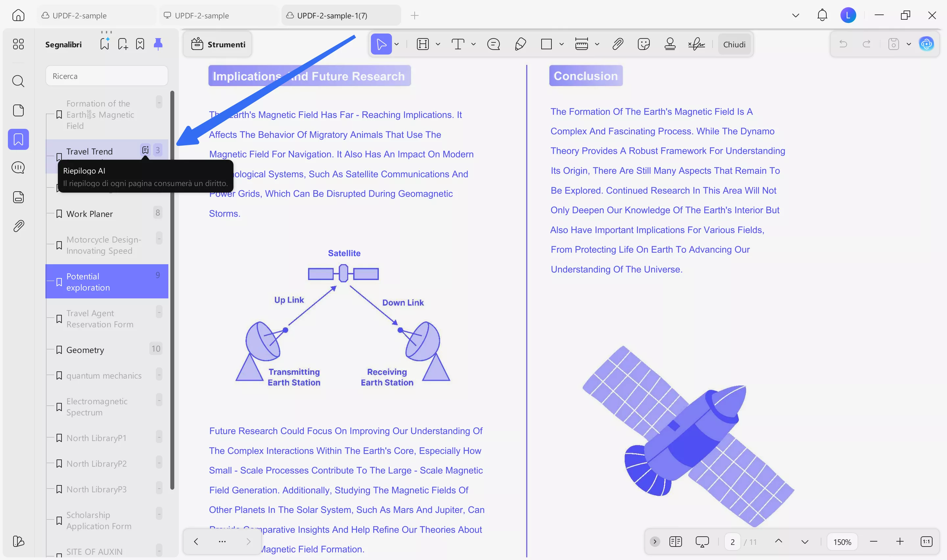Click the Riepilogo AI icon on Travel Trend

[146, 150]
